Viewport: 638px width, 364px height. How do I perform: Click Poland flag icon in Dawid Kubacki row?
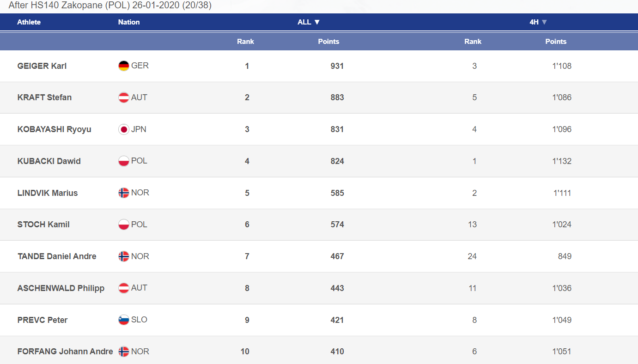tap(123, 161)
